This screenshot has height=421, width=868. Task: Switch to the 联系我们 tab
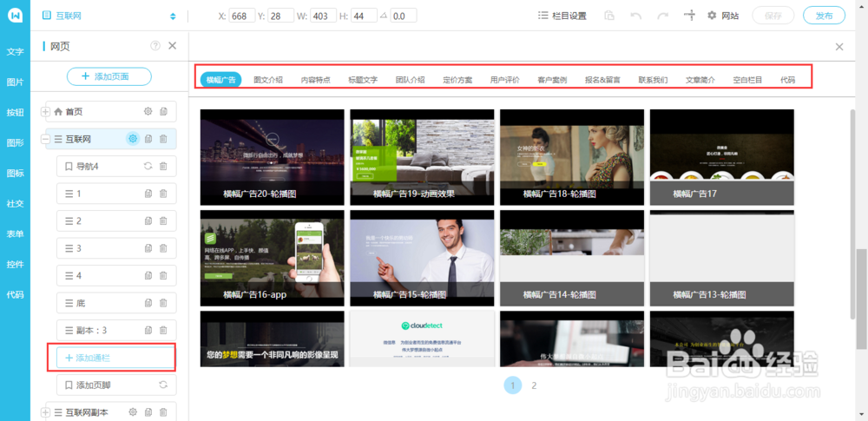click(653, 80)
